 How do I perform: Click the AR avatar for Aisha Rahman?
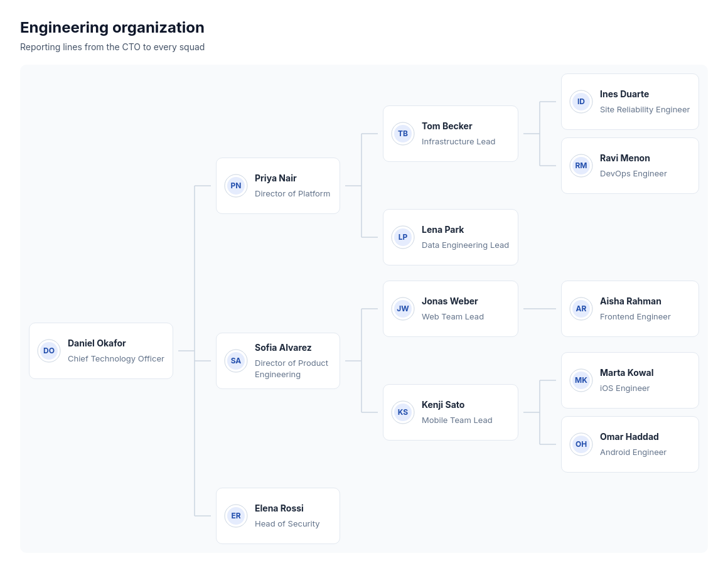tap(581, 309)
